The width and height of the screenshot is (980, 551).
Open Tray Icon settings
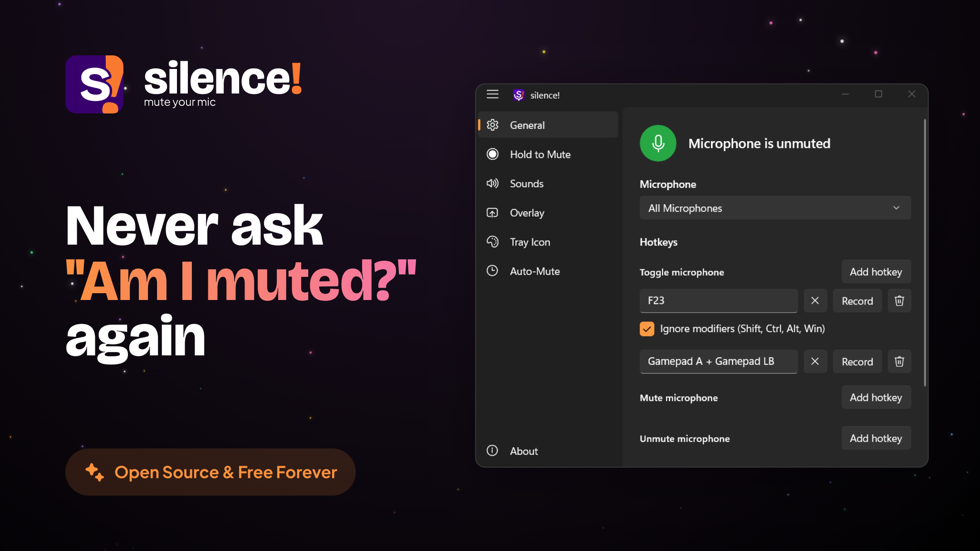point(549,242)
